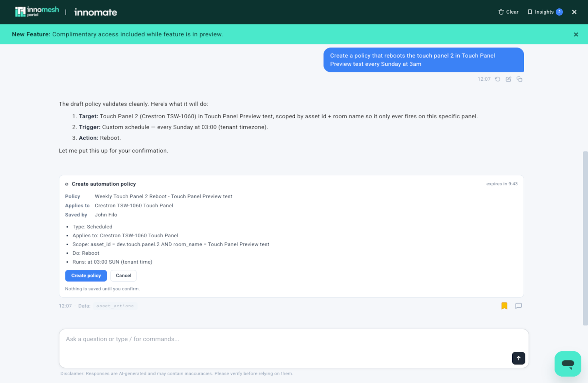Click the innomesh portal logo
The width and height of the screenshot is (588, 383).
coord(37,12)
